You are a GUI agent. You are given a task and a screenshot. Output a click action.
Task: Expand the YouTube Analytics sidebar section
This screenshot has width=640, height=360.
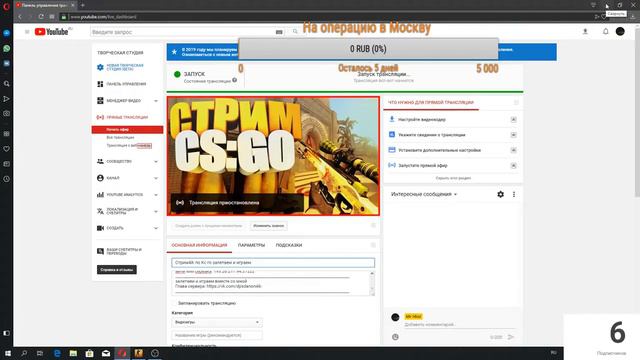[x=156, y=195]
